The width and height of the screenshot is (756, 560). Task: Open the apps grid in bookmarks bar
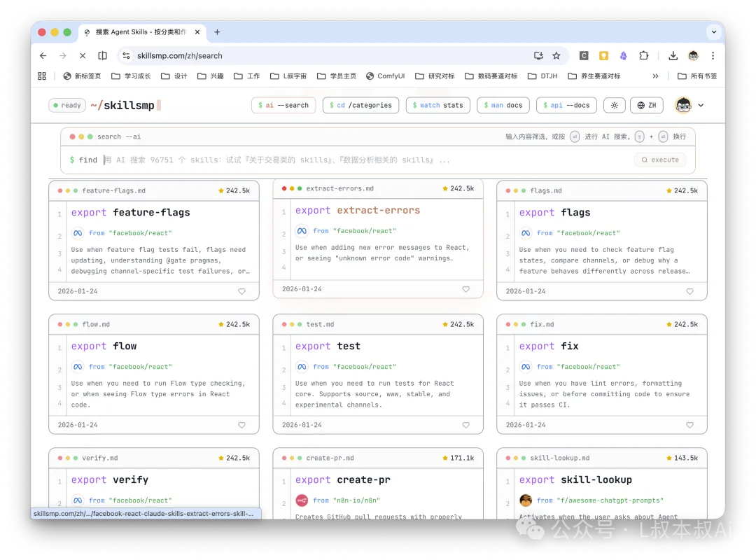point(42,76)
